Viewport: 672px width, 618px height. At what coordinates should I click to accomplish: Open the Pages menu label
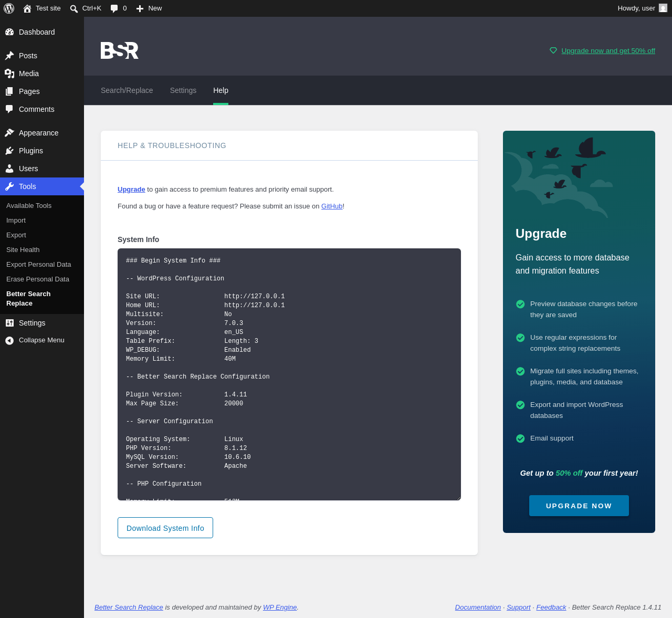click(29, 91)
